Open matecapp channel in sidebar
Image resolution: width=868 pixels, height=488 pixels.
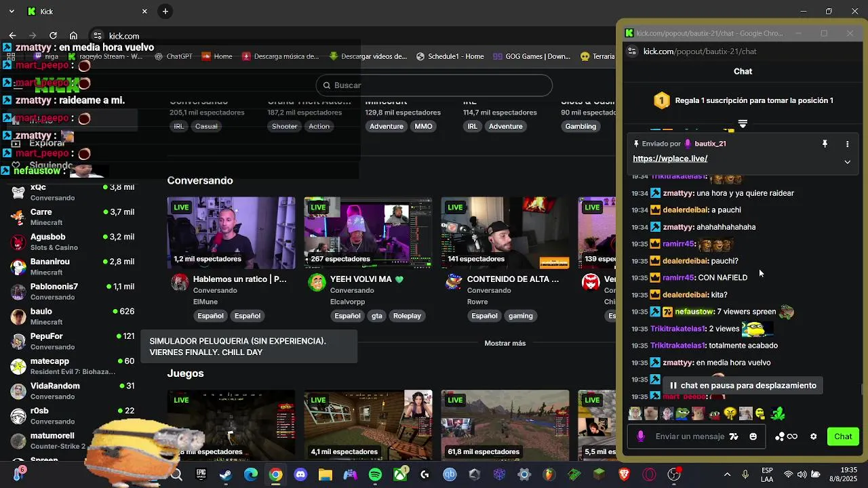73,366
